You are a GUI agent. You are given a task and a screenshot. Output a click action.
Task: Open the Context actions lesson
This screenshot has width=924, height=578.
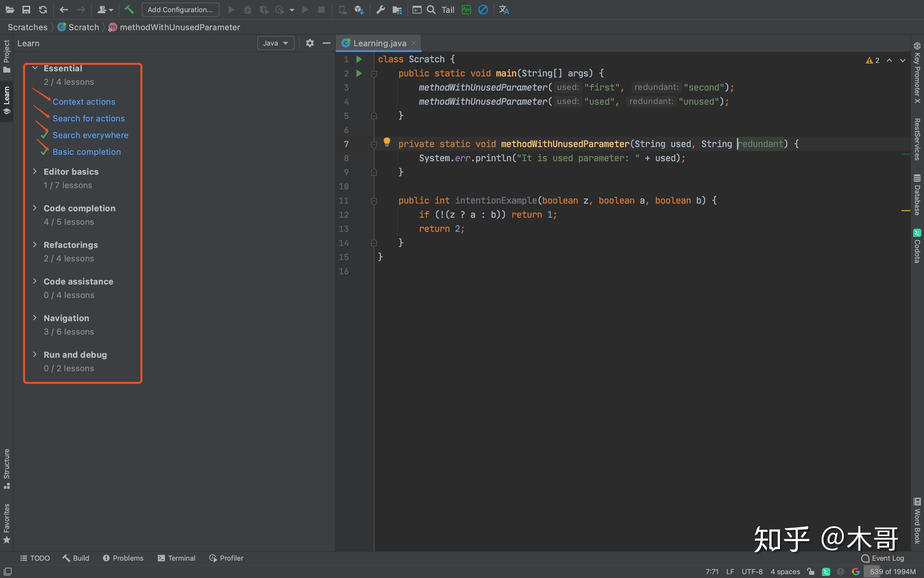point(84,102)
